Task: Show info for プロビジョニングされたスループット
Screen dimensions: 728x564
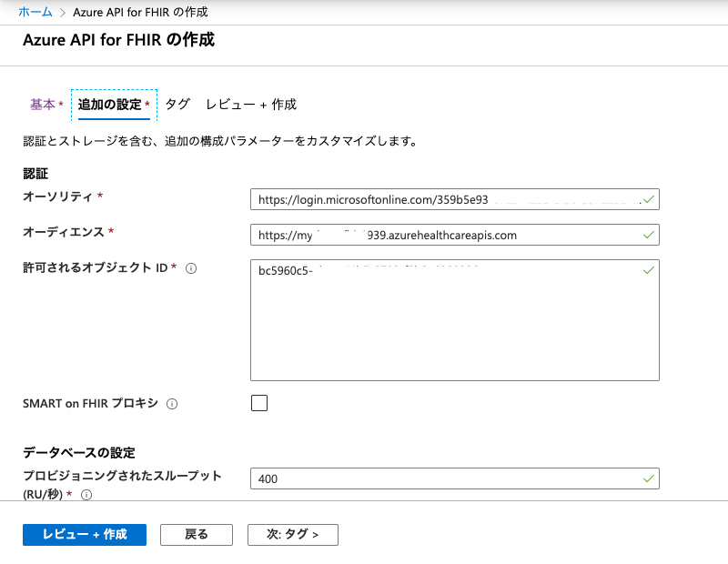Action: tap(86, 495)
